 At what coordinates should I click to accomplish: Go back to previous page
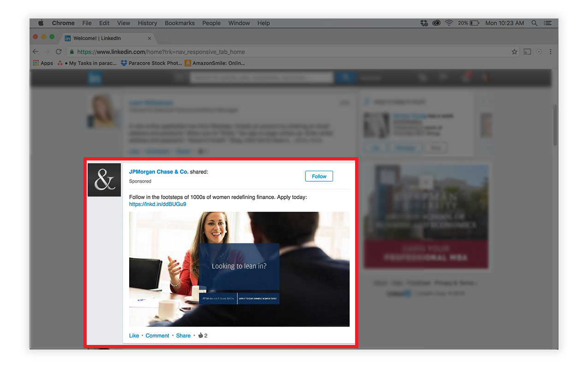(36, 52)
